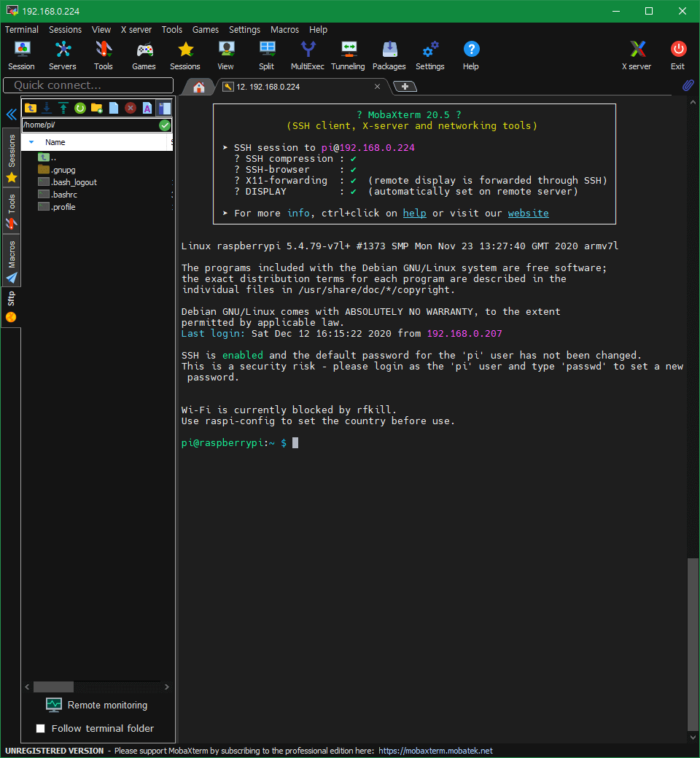The height and width of the screenshot is (758, 700).
Task: Click SFTP scrollbar right arrow
Action: [167, 687]
